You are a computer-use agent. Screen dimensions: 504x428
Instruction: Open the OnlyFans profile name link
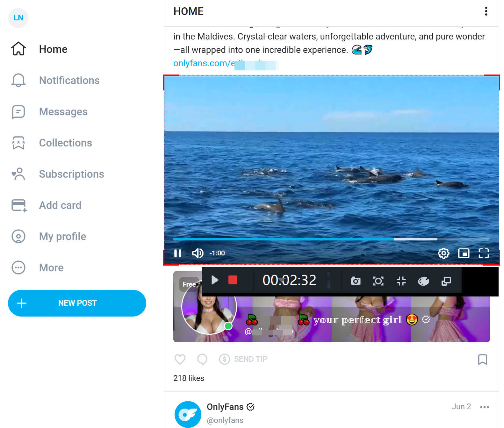(x=225, y=407)
